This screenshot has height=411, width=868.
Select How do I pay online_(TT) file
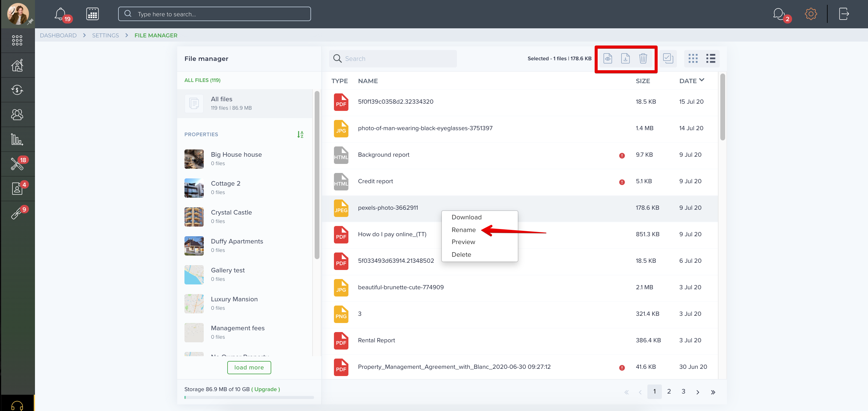520,235
